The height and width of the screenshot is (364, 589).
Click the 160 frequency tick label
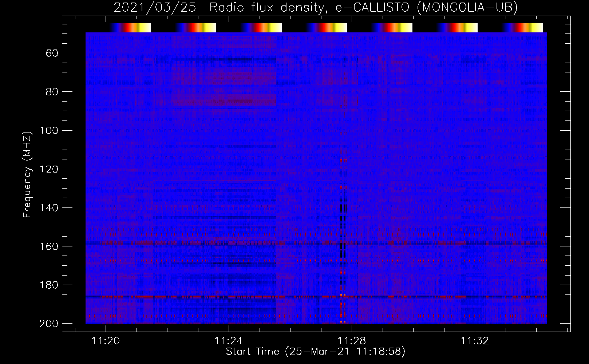pos(49,246)
